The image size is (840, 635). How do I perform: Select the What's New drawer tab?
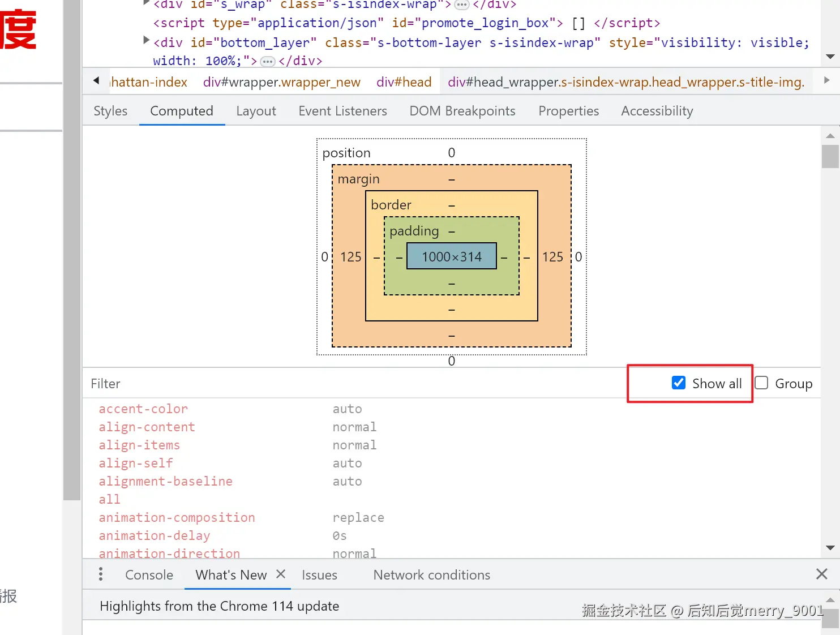pos(231,574)
